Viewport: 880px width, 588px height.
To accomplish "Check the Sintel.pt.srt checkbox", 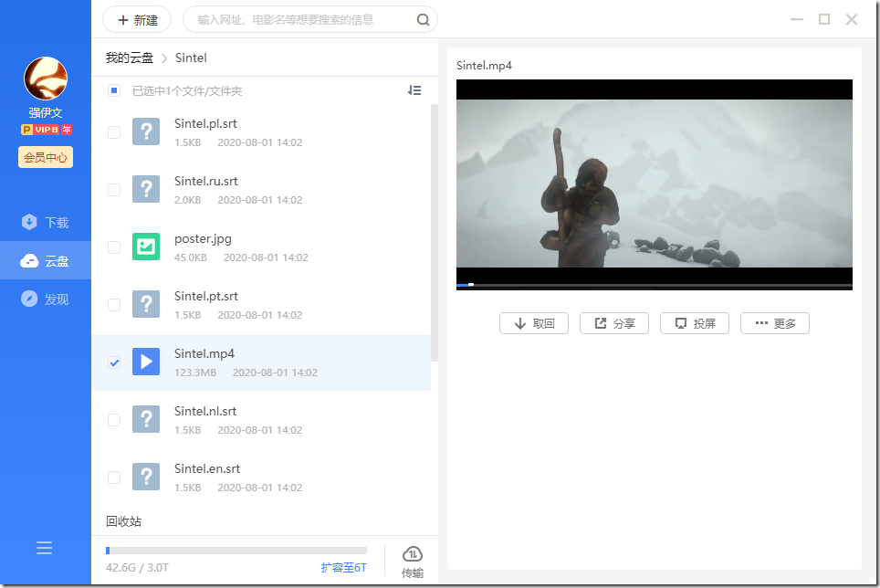I will pos(114,305).
